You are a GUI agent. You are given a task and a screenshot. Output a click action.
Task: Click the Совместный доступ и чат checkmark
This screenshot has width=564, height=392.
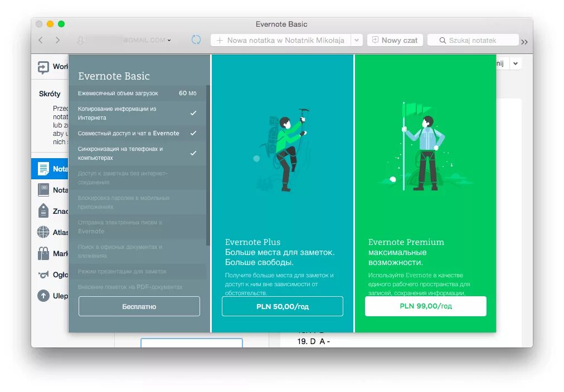pyautogui.click(x=193, y=133)
